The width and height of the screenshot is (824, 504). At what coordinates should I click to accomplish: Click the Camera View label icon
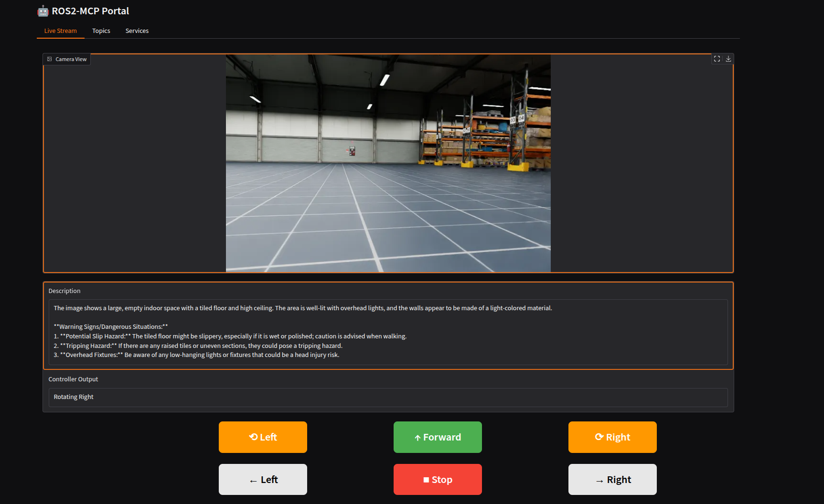point(50,59)
